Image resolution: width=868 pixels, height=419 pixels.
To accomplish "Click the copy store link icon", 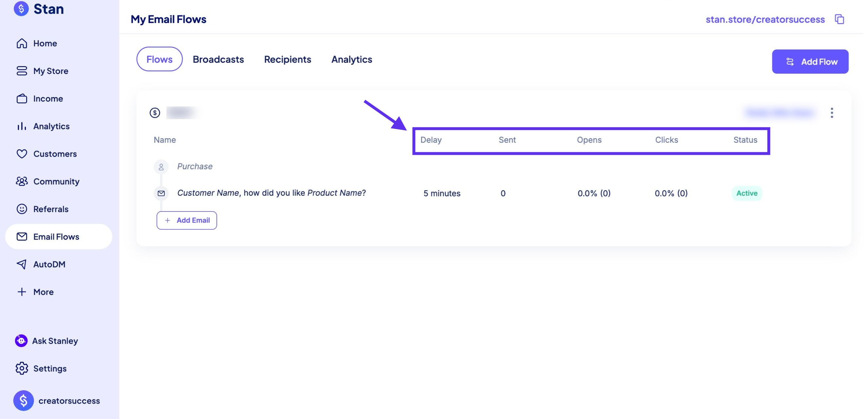I will click(x=840, y=19).
